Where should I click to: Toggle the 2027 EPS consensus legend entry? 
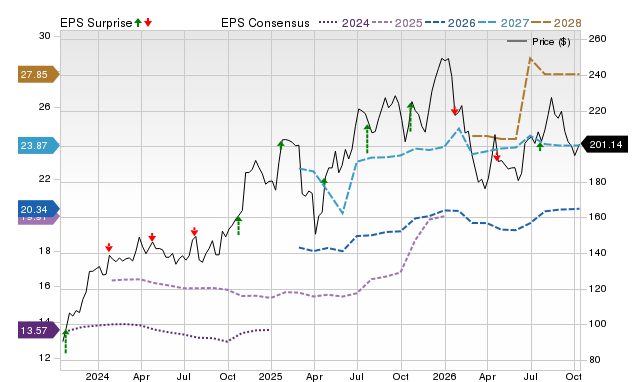click(x=503, y=23)
